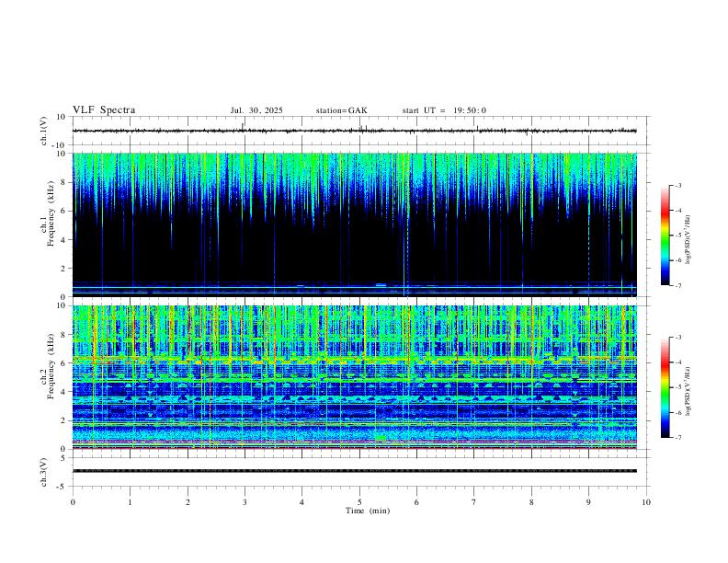Click the '3' tick on the time axis
The height and width of the screenshot is (563, 728).
[x=245, y=502]
